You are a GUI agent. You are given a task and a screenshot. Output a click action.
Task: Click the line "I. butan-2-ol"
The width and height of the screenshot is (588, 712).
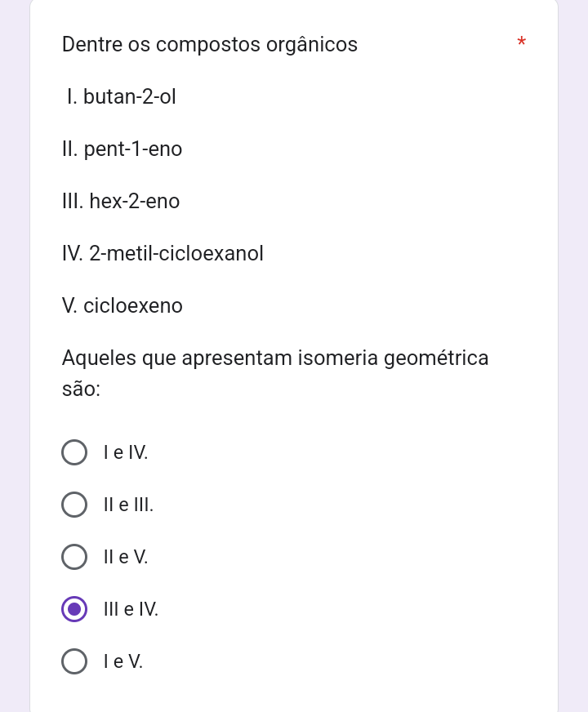(122, 97)
